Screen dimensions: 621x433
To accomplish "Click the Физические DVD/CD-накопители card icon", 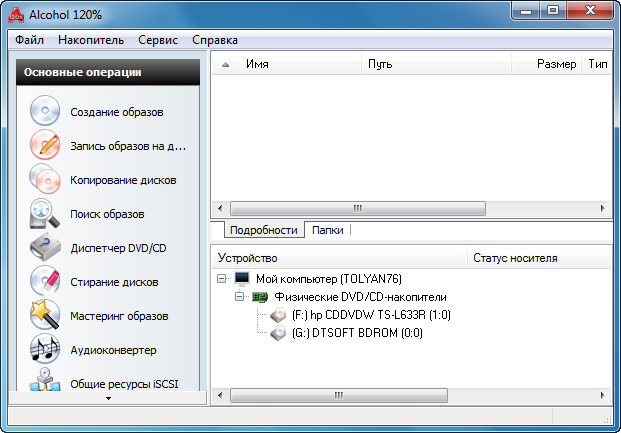I will [x=260, y=297].
